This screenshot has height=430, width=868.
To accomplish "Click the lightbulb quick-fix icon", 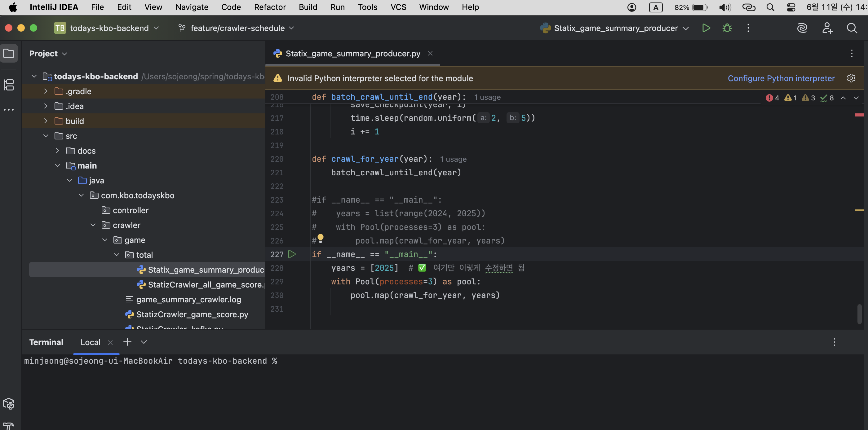I will pos(320,238).
